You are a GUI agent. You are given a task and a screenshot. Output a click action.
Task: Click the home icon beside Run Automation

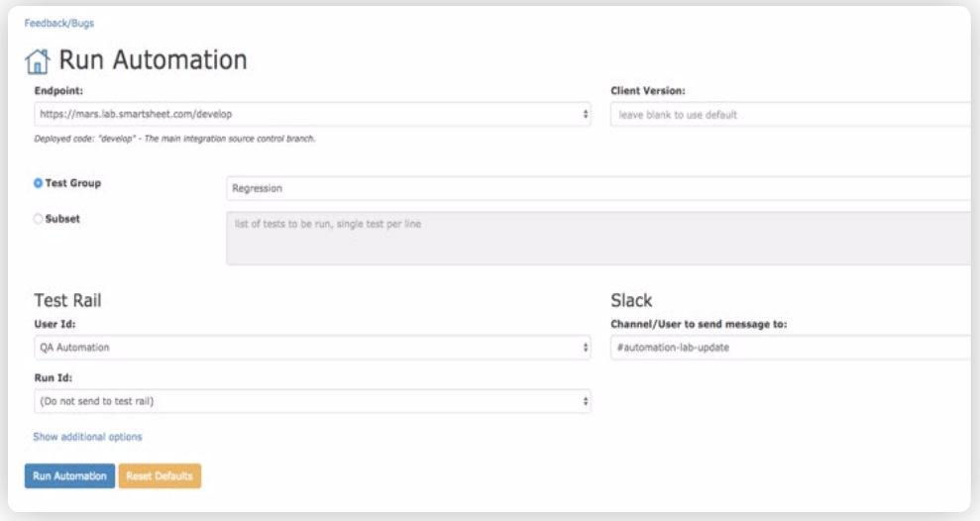[x=38, y=61]
